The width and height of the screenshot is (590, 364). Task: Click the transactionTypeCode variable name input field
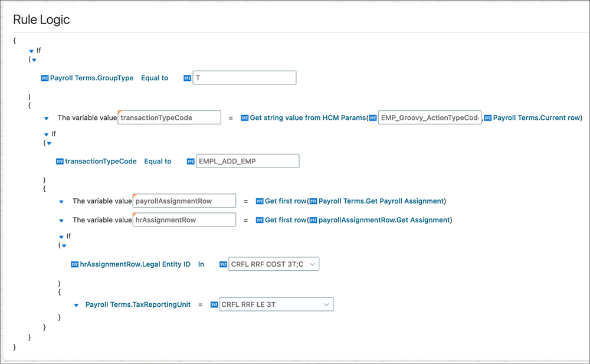click(x=169, y=117)
